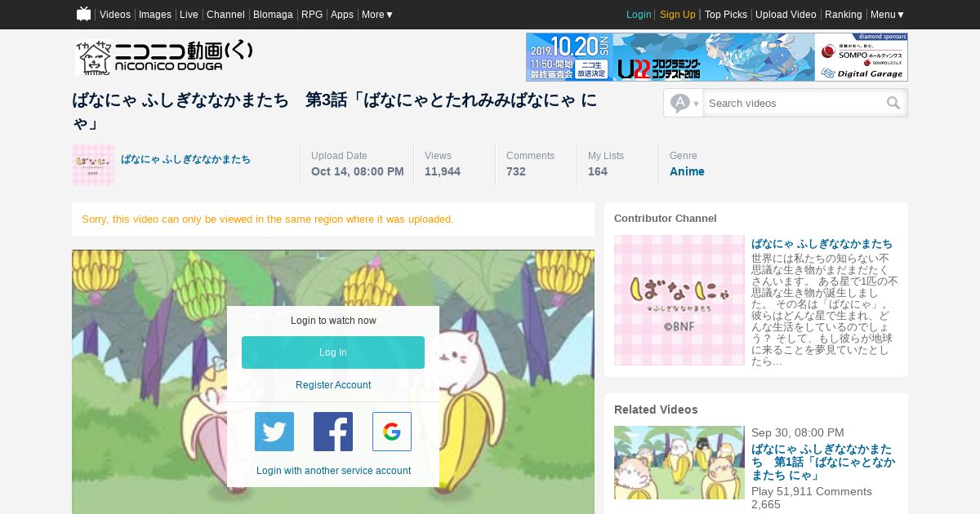This screenshot has height=514, width=980.
Task: Expand the More menu in top bar
Action: pos(377,15)
